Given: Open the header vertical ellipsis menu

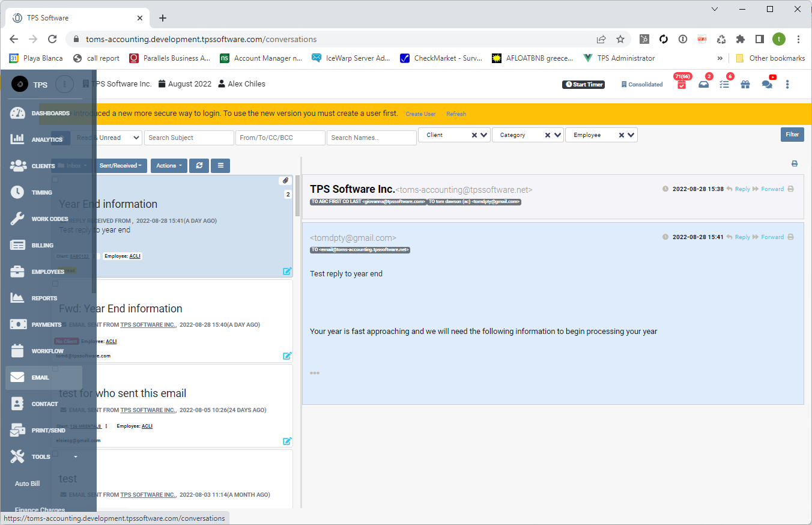Looking at the screenshot, I should pyautogui.click(x=787, y=84).
